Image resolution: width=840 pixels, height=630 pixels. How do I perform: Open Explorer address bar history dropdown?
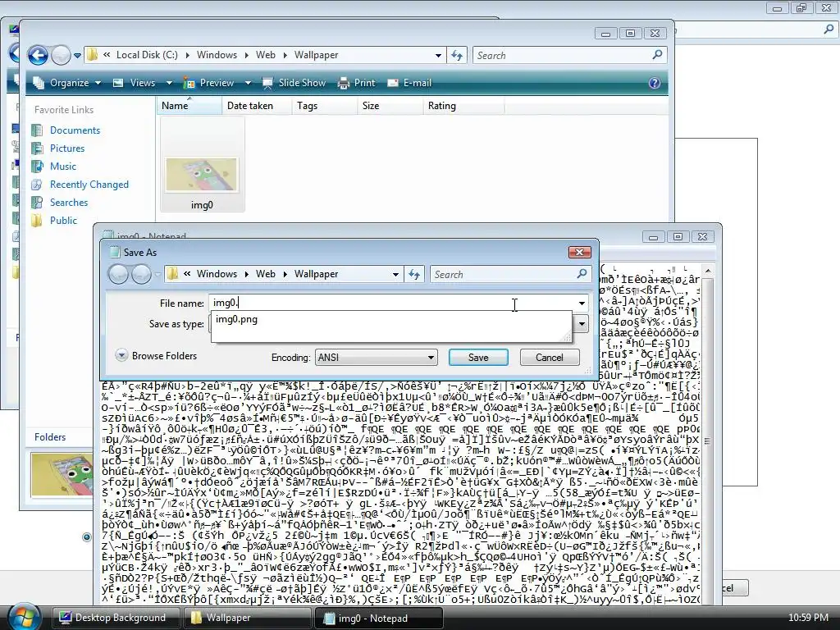click(x=438, y=55)
